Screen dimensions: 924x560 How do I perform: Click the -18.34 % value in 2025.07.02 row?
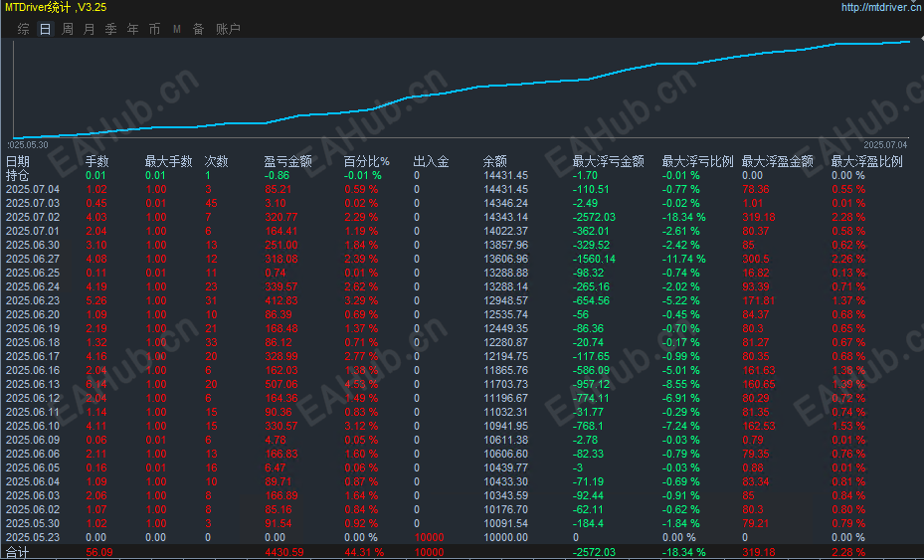pos(683,217)
